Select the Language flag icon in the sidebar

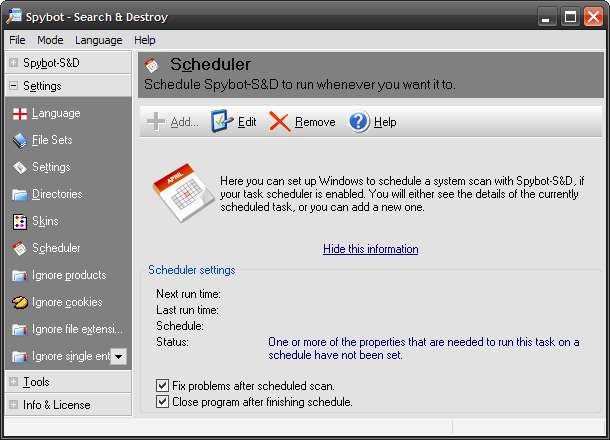(x=19, y=114)
